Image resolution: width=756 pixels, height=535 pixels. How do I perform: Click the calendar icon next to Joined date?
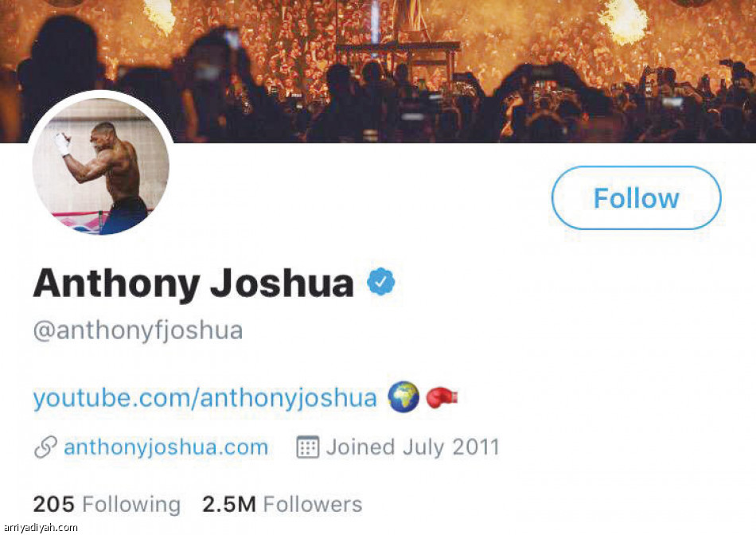(x=307, y=447)
